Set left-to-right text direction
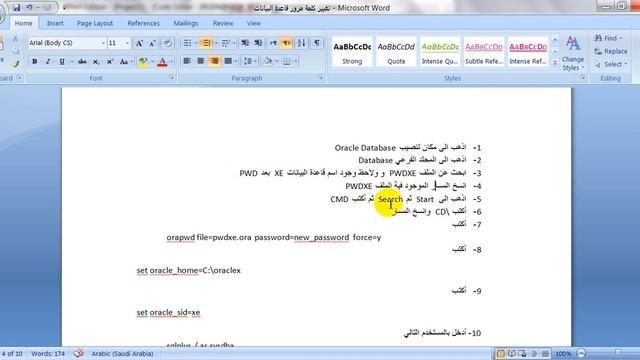This screenshot has width=640, height=360. click(273, 43)
